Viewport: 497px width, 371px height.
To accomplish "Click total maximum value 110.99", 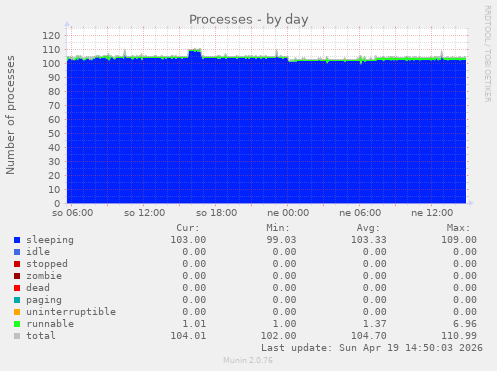I will 459,336.
